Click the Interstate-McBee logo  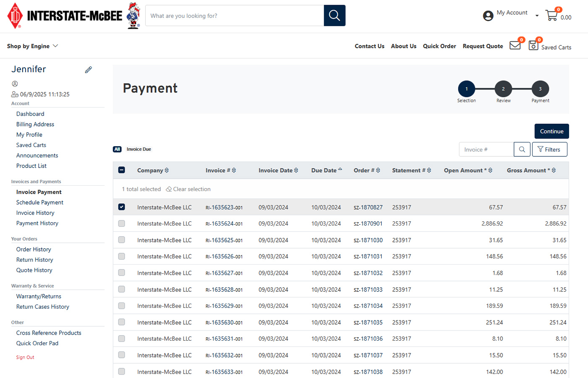65,16
